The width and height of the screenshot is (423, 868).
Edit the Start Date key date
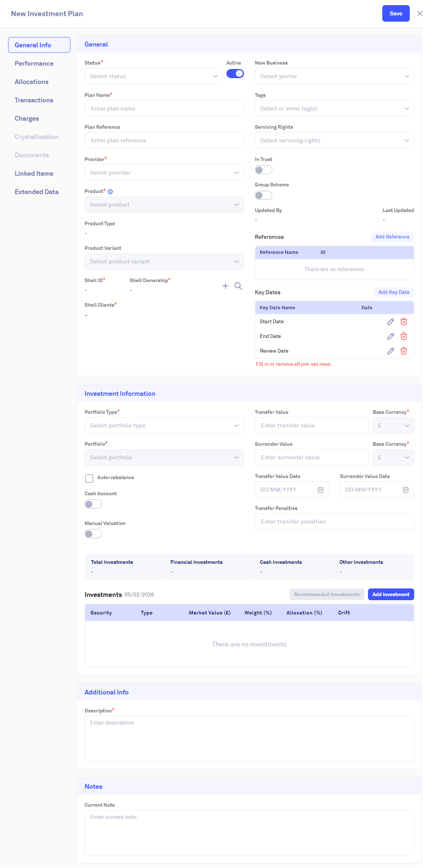[390, 322]
